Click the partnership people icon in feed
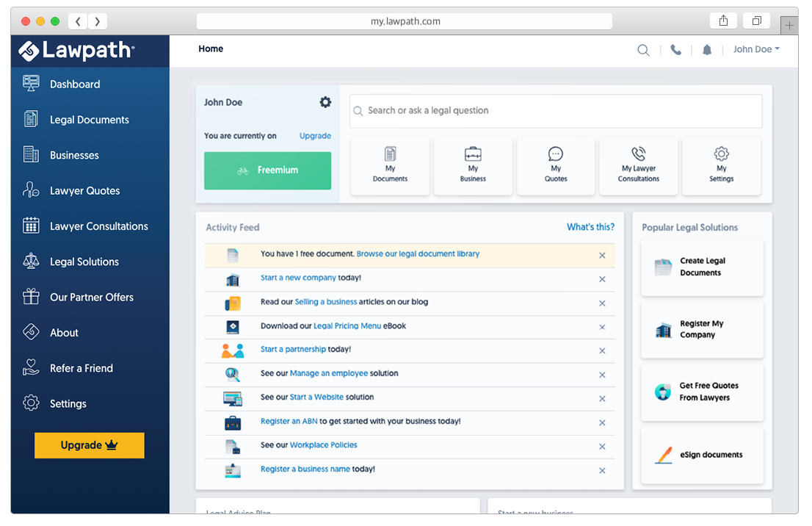Viewport: 812px width, 526px height. pyautogui.click(x=233, y=351)
